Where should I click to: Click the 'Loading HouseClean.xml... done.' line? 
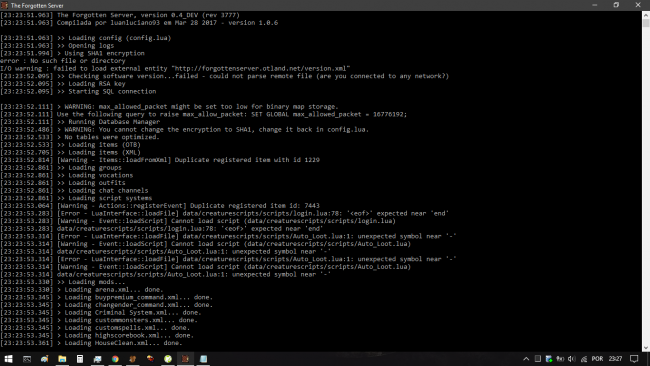(91, 343)
